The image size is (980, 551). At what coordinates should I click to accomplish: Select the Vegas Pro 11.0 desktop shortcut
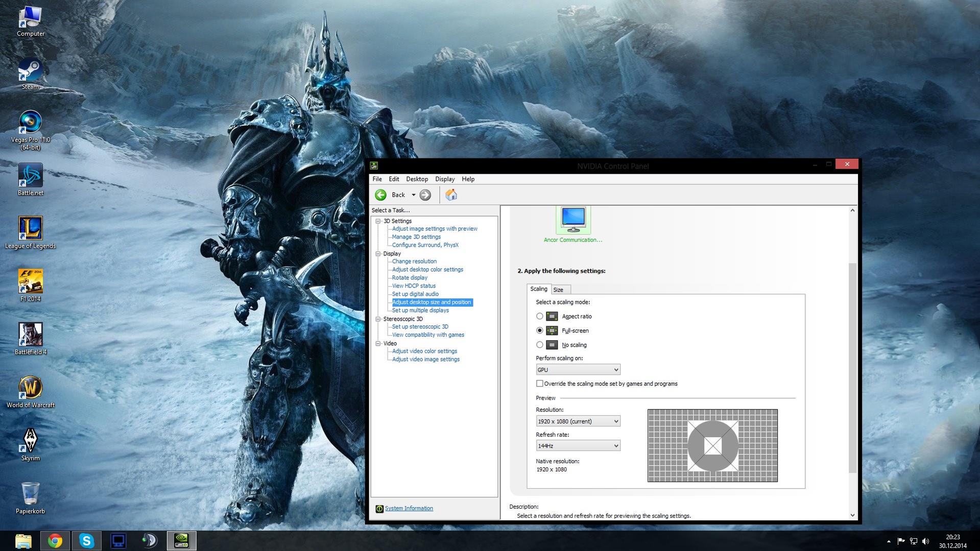[31, 131]
